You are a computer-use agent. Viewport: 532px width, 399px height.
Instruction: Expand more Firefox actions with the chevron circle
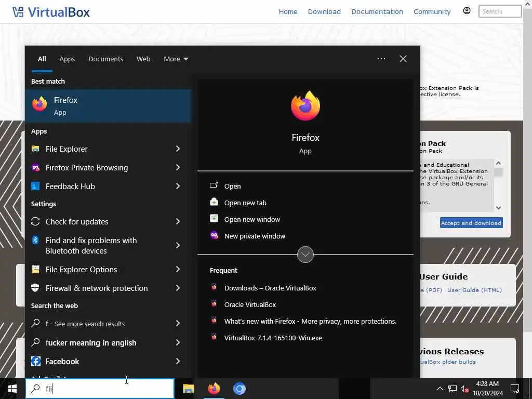pos(305,255)
